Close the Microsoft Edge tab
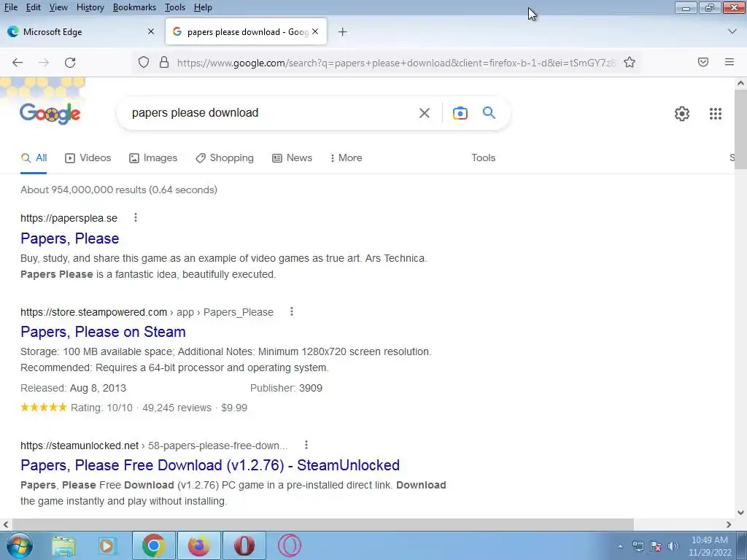The width and height of the screenshot is (747, 560). (x=151, y=31)
